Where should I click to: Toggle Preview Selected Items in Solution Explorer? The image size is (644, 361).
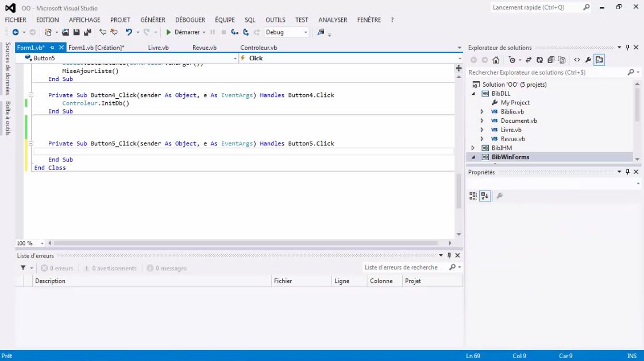point(599,60)
